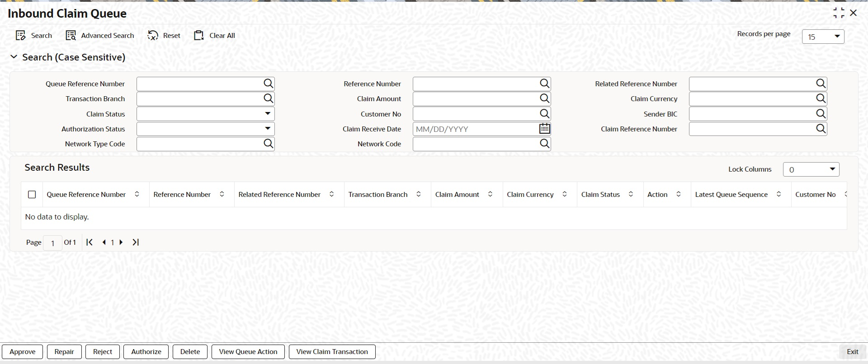This screenshot has width=868, height=364.
Task: Click the Sender BIC search magnifier
Action: point(821,114)
